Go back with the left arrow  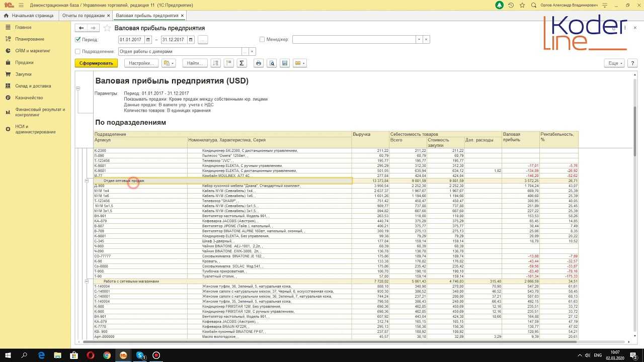[81, 28]
